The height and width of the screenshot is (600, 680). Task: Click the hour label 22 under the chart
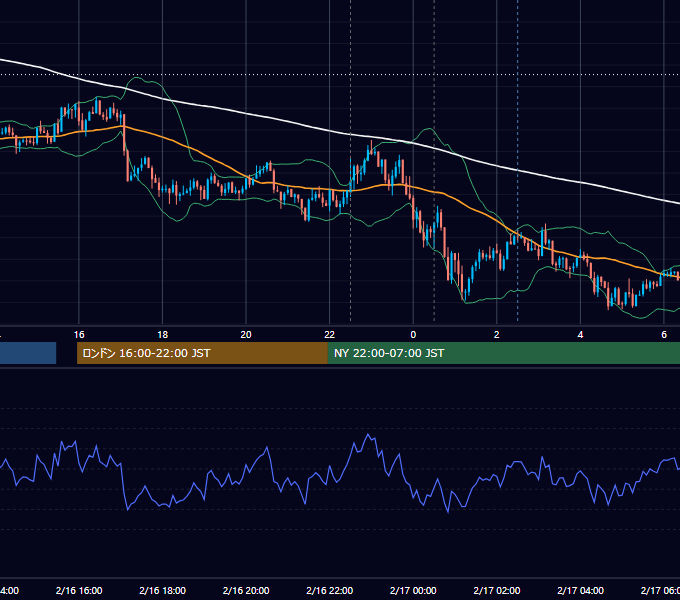[x=330, y=335]
